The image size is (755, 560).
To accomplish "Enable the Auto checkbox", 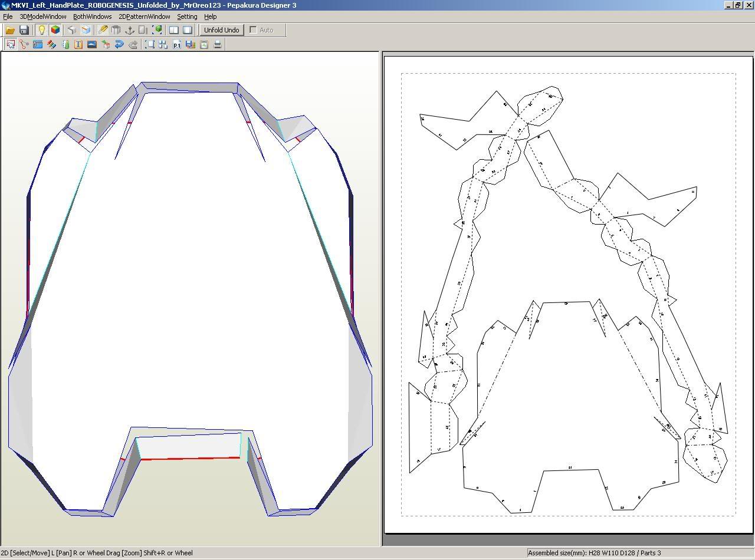I will point(254,30).
